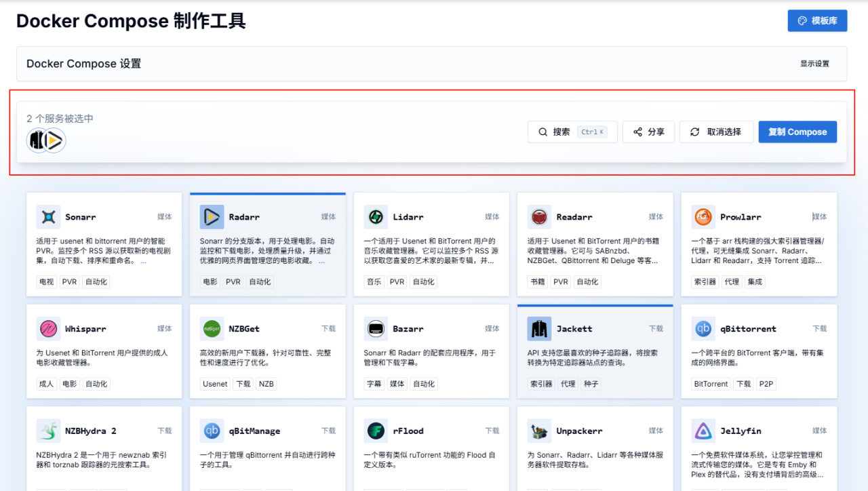This screenshot has height=491, width=868.
Task: Click the NZB tag on the NZBGet card
Action: pyautogui.click(x=267, y=384)
